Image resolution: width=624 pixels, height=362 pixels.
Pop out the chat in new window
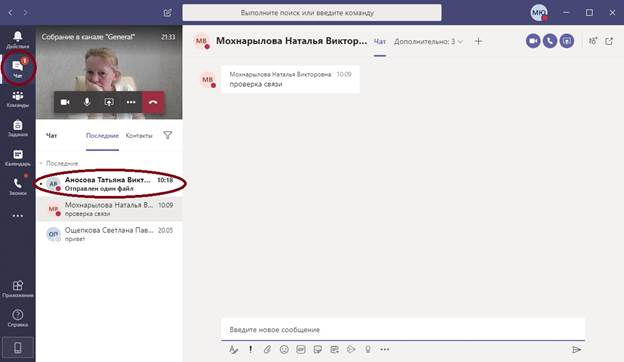tap(609, 41)
